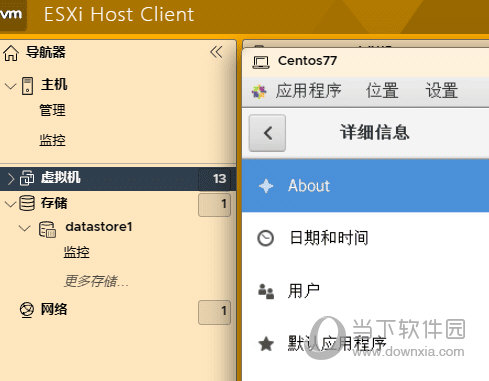This screenshot has height=381, width=489.
Task: Click the 导航器 Navigator heading
Action: 46,52
